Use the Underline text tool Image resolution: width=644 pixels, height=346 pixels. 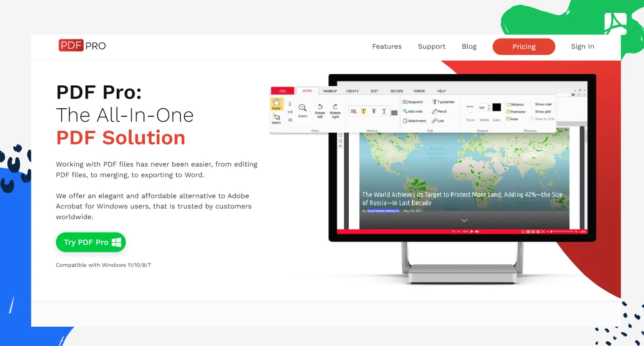tap(384, 111)
